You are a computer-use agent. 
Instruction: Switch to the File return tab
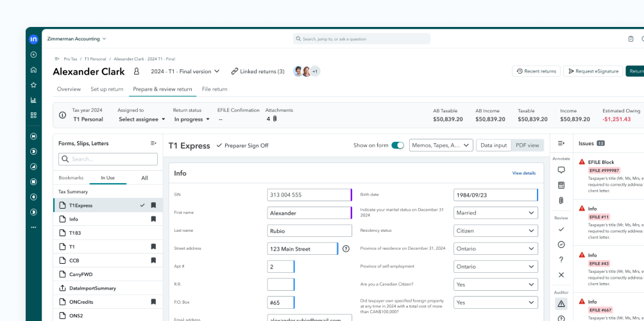(214, 89)
